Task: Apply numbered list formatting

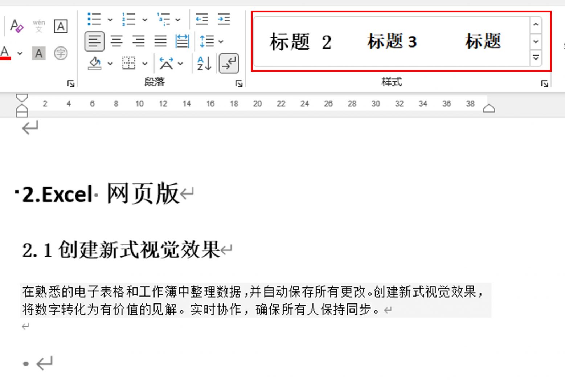Action: click(x=128, y=19)
